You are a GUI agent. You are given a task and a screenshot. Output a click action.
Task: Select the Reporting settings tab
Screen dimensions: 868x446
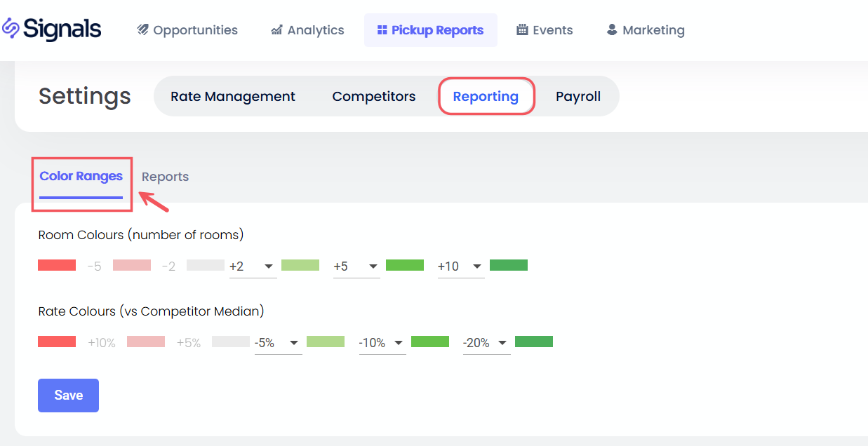(486, 96)
